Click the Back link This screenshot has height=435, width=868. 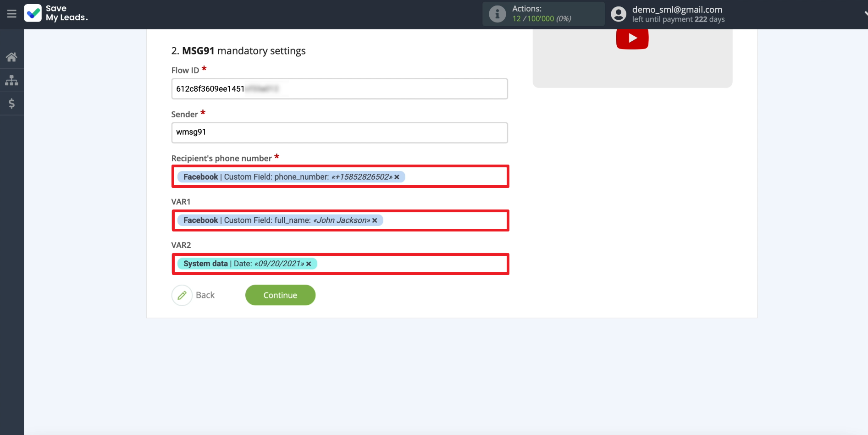point(205,295)
